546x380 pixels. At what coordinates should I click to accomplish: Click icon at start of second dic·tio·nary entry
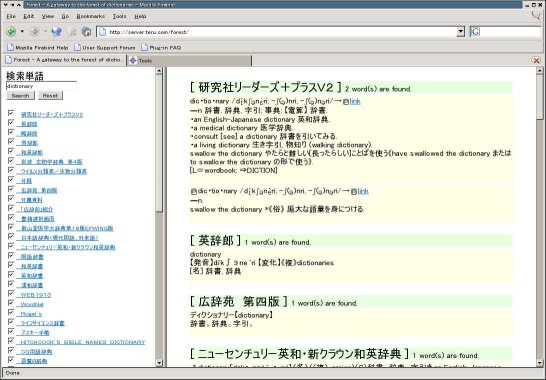[x=194, y=192]
